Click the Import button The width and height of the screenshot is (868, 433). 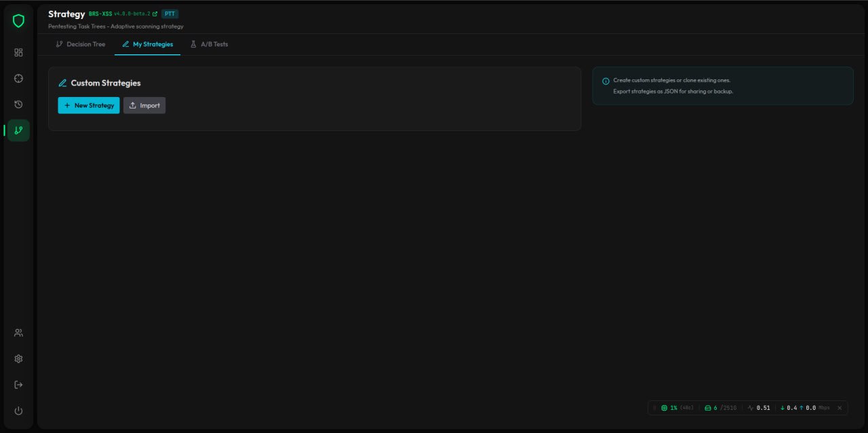click(x=144, y=105)
